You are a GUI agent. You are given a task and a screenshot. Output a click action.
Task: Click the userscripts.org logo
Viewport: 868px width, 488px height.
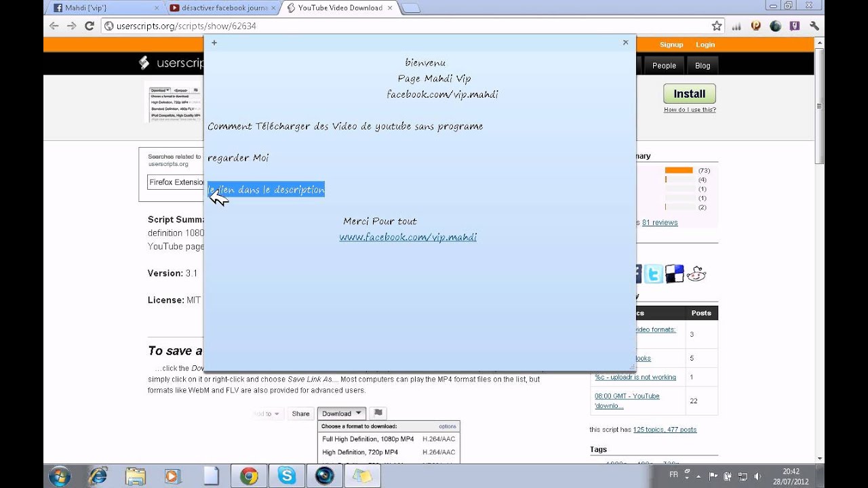[171, 63]
